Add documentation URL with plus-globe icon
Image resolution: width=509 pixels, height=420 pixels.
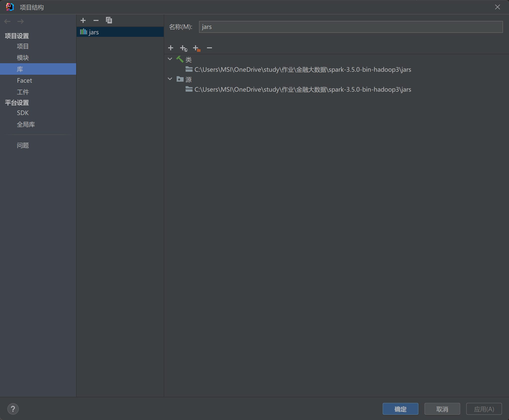click(184, 48)
